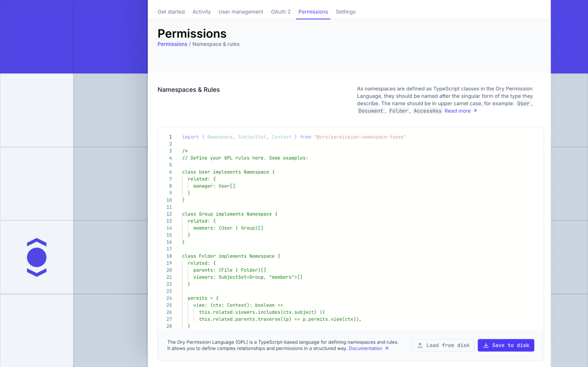Place cursor on the import statement line
The image size is (588, 367).
(x=294, y=137)
